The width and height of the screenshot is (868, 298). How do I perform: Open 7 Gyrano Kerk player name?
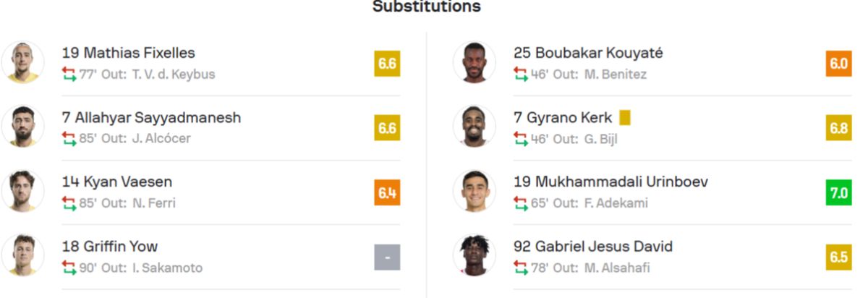click(563, 117)
